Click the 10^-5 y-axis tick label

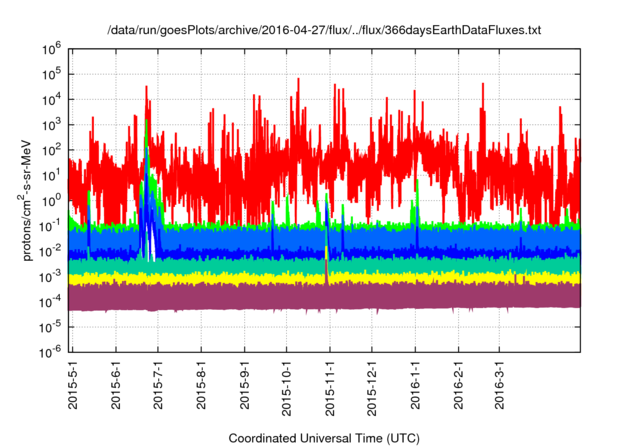[x=50, y=328]
